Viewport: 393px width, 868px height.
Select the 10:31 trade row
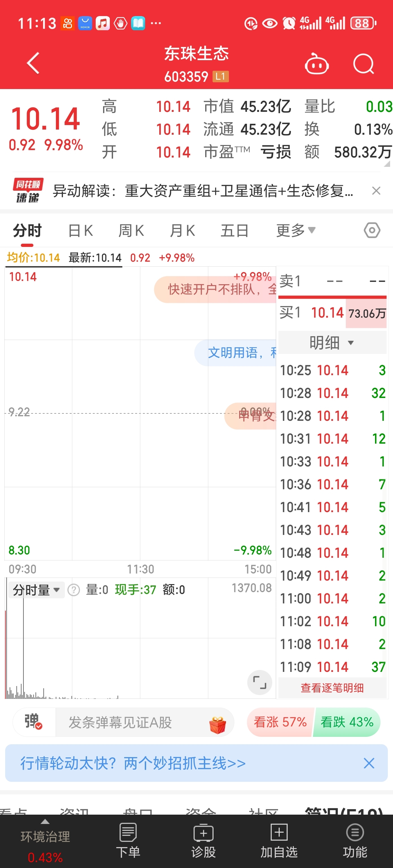click(x=332, y=439)
